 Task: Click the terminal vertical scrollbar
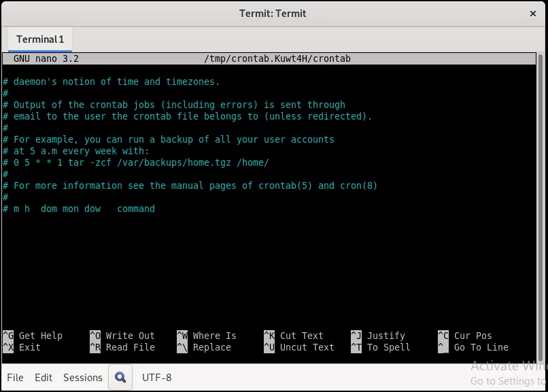click(541, 208)
